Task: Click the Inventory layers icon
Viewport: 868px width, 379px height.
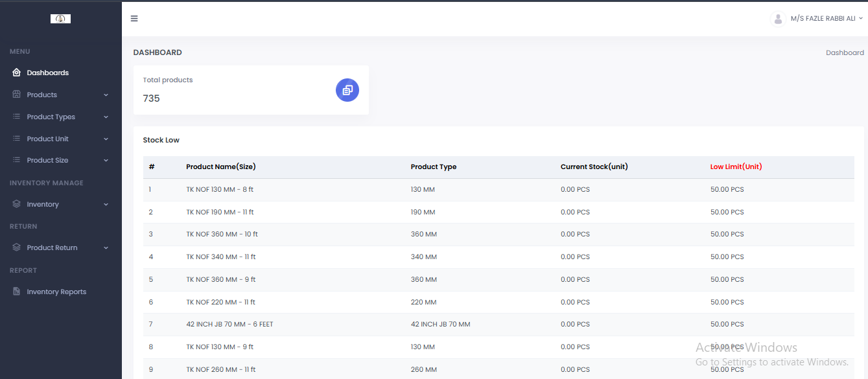Action: [17, 204]
